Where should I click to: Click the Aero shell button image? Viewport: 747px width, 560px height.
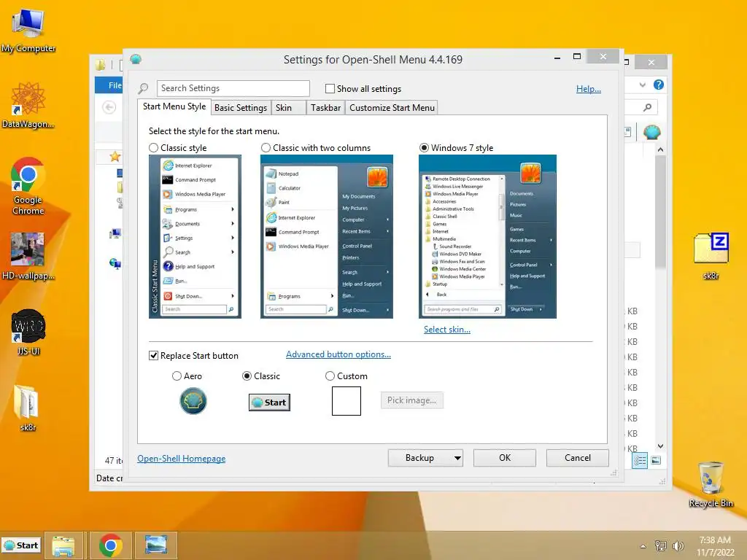pyautogui.click(x=193, y=401)
